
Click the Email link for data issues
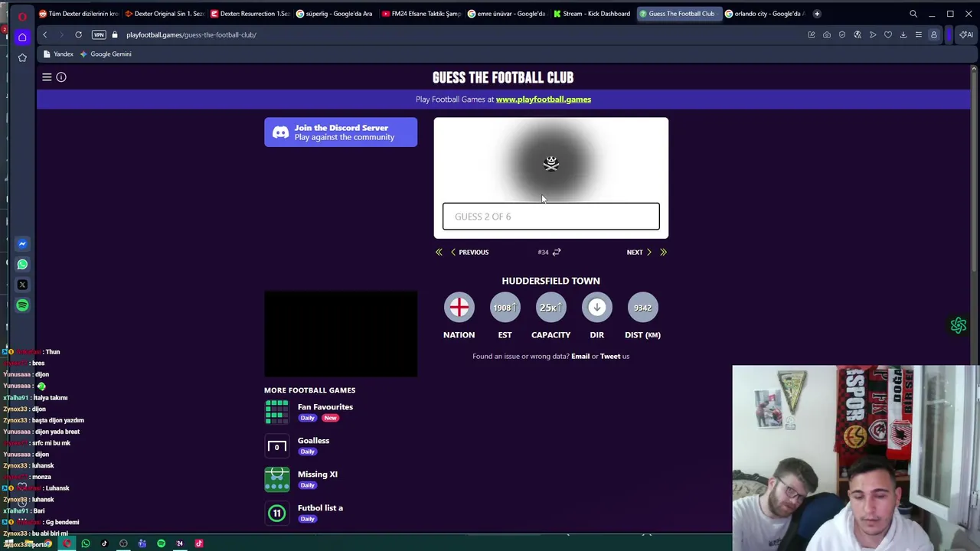tap(580, 356)
